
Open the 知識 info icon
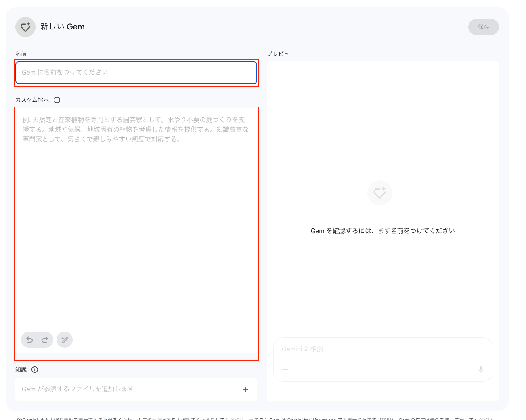point(35,370)
